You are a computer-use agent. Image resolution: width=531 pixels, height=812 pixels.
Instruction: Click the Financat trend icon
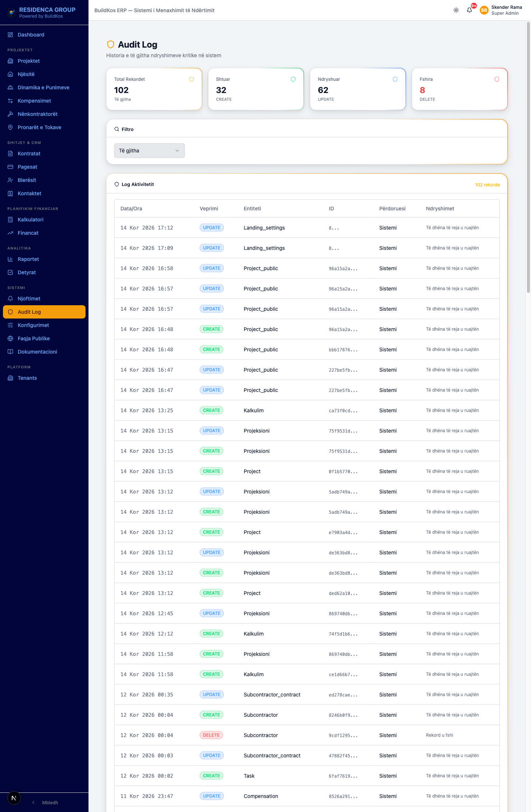(x=10, y=233)
